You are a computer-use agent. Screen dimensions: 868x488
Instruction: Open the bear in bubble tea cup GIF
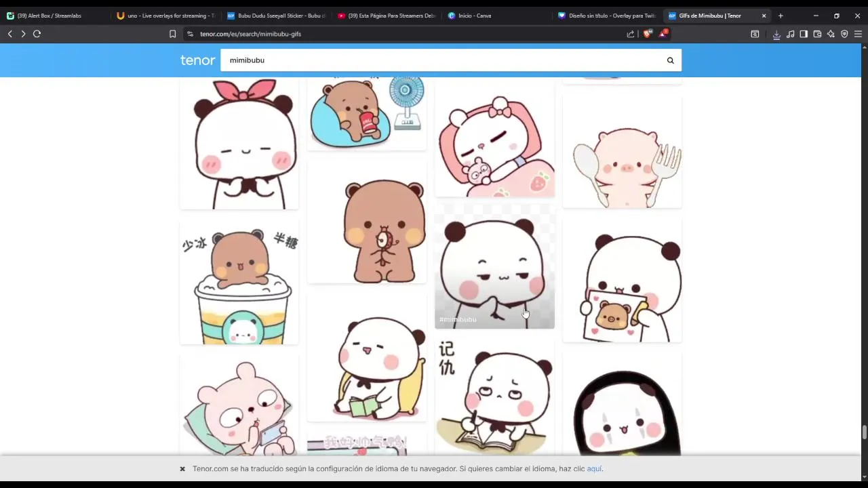[x=239, y=283]
